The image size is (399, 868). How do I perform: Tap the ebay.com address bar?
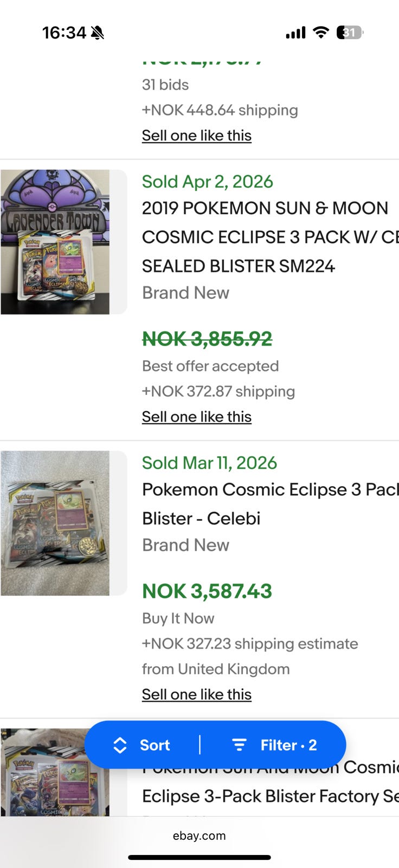tap(200, 836)
